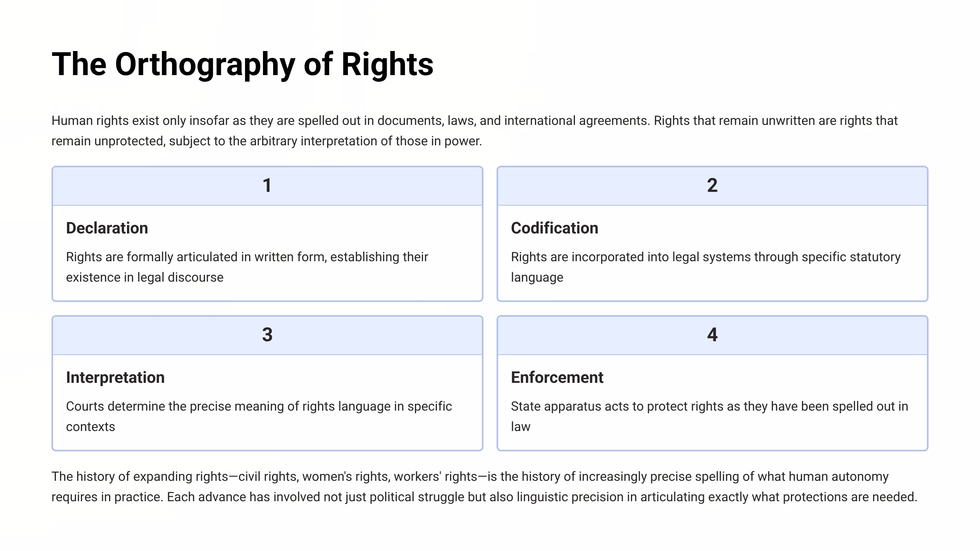Click the number 2 card header
Screen dimensions: 980x551
coord(712,186)
